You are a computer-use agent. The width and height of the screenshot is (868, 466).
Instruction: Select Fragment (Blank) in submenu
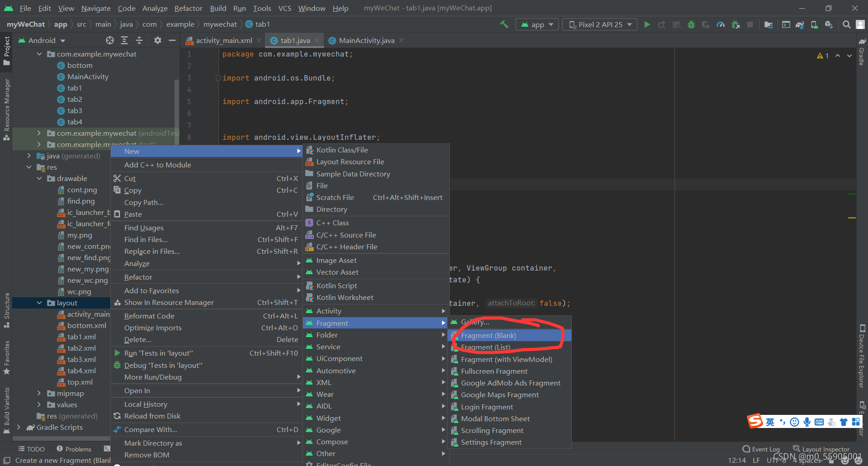[x=509, y=335]
